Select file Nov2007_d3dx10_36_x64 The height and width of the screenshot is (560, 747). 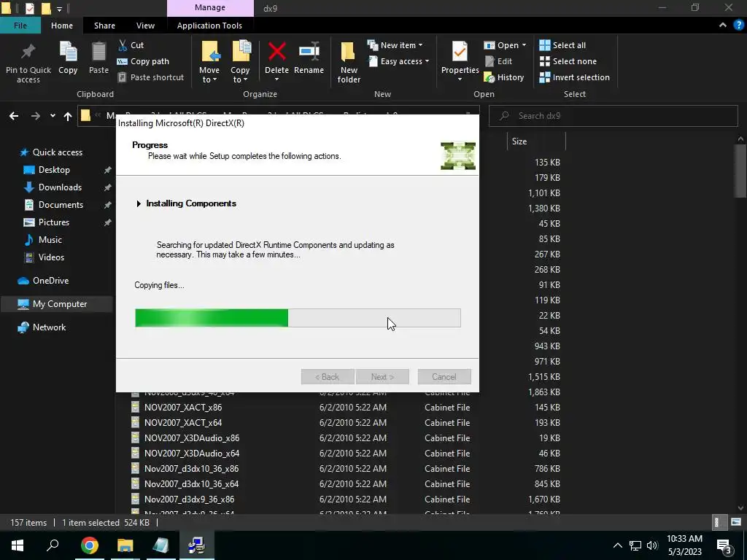191,484
